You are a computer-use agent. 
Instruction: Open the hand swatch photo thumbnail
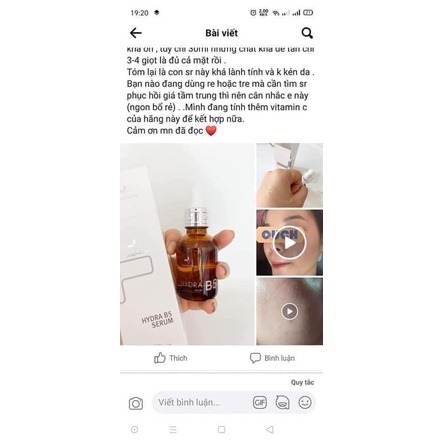(289, 175)
